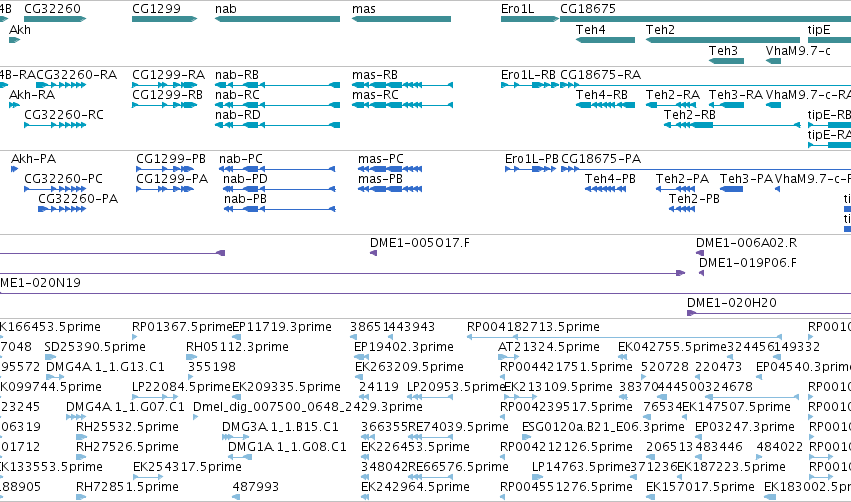Open protein CG32260-PA
This screenshot has height=502, width=851.
78,199
